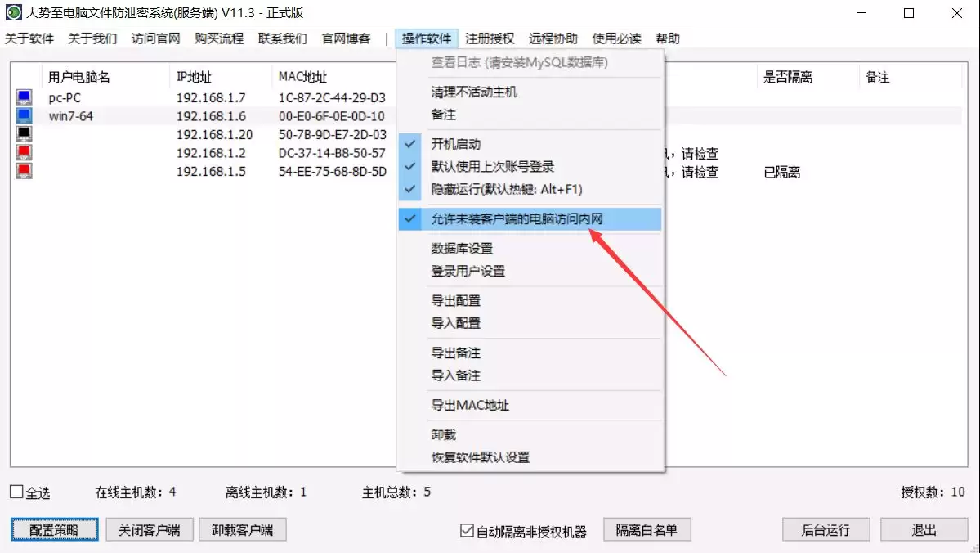980x553 pixels.
Task: Click the 配置策略 button
Action: click(x=55, y=530)
